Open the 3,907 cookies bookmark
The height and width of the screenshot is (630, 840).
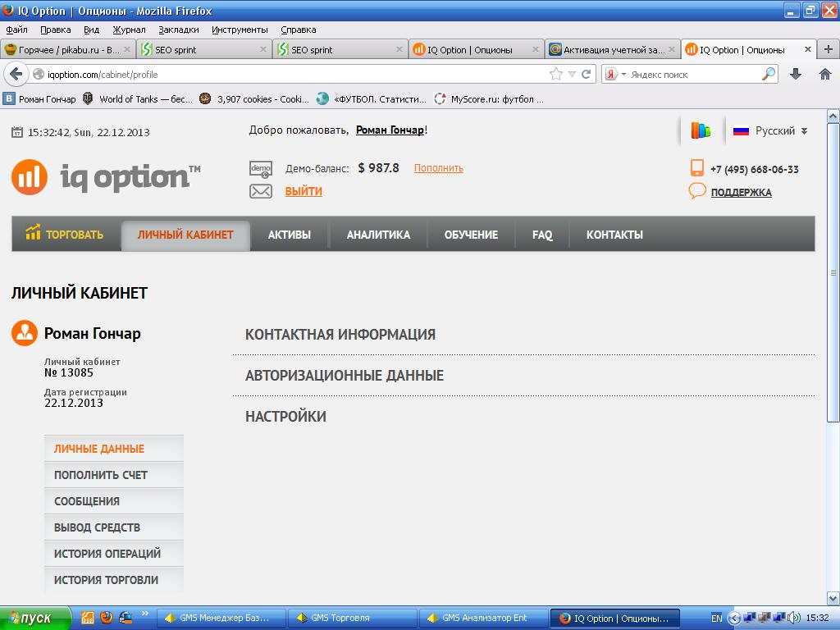coord(254,98)
